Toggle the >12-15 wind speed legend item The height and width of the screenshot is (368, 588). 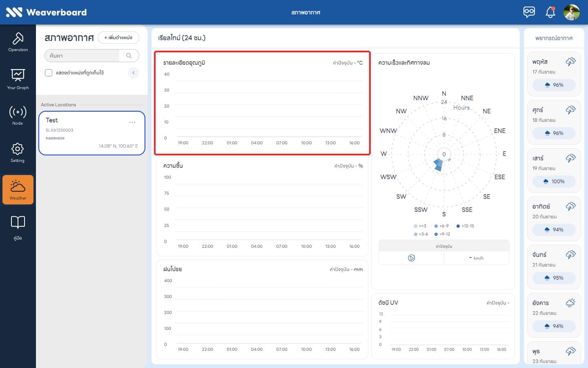pos(465,226)
